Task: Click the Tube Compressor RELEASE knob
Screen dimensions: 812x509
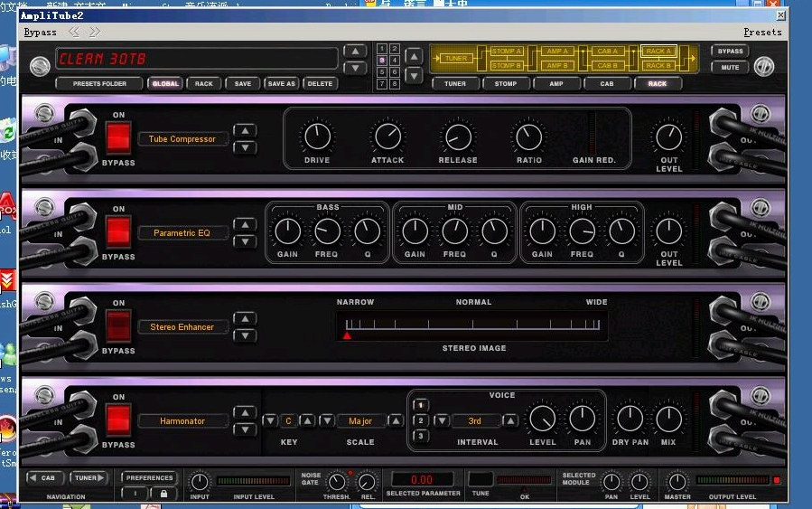Action: click(458, 137)
